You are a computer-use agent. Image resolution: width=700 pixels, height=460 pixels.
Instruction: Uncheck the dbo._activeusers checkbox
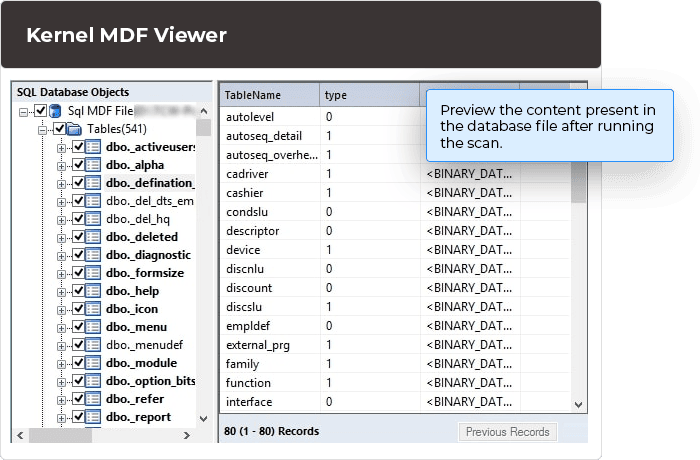pos(79,146)
